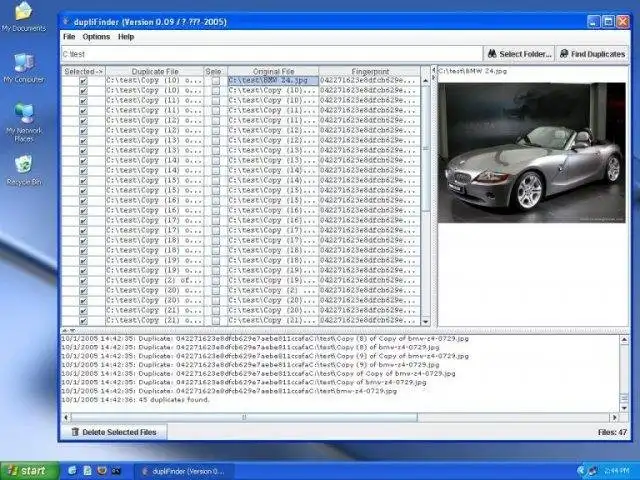Open the My Documents desktop icon
Image resolution: width=640 pixels, height=480 pixels.
[x=24, y=16]
